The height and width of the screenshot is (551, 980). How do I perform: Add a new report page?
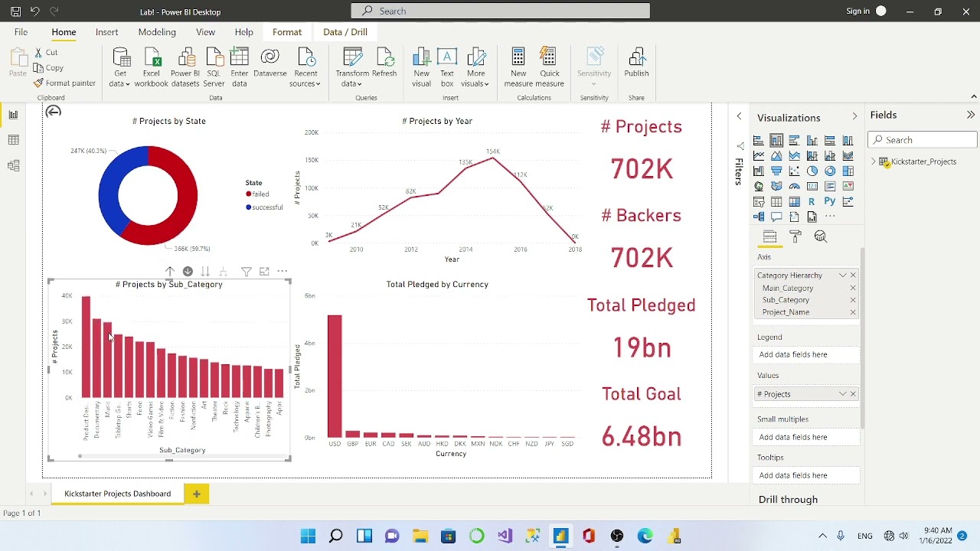click(197, 494)
